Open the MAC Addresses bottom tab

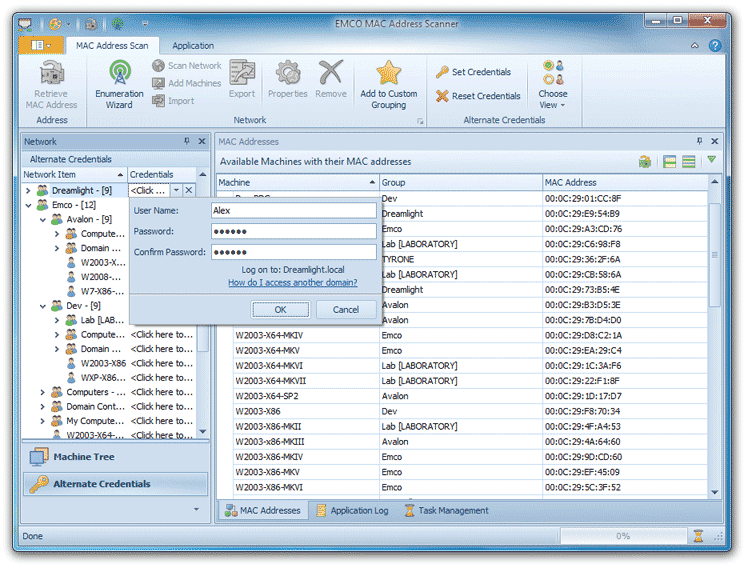(x=262, y=510)
